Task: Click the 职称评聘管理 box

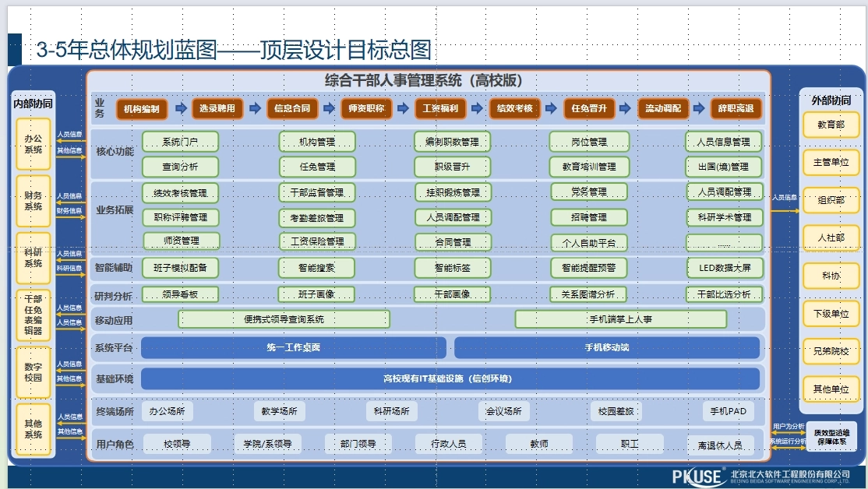Action: 181,217
